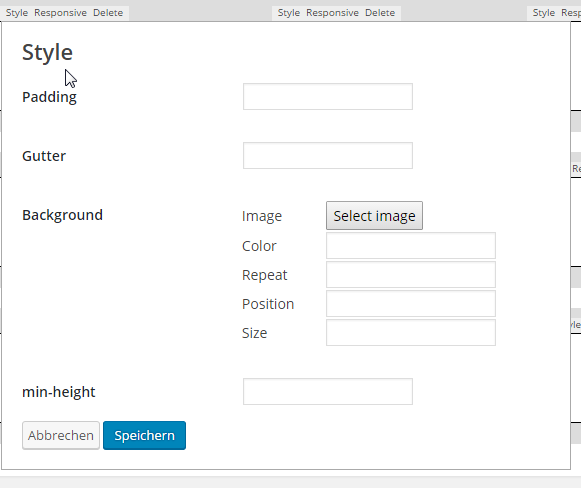581x488 pixels.
Task: Focus the Gutter text field
Action: tap(328, 156)
